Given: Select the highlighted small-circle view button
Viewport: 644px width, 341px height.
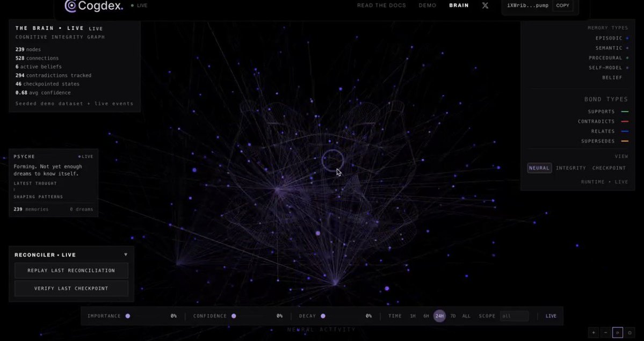Looking at the screenshot, I should pos(617,332).
